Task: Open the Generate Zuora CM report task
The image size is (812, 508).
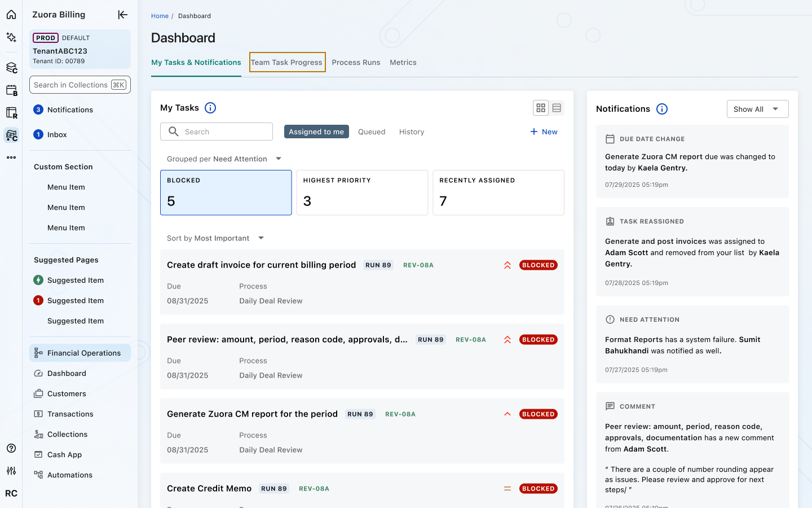Action: (252, 414)
